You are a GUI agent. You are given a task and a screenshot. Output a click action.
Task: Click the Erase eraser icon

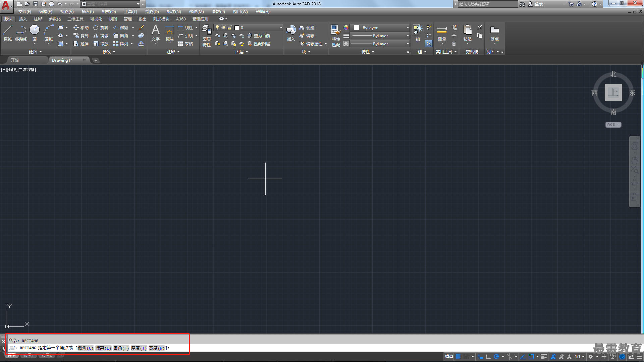coord(141,27)
